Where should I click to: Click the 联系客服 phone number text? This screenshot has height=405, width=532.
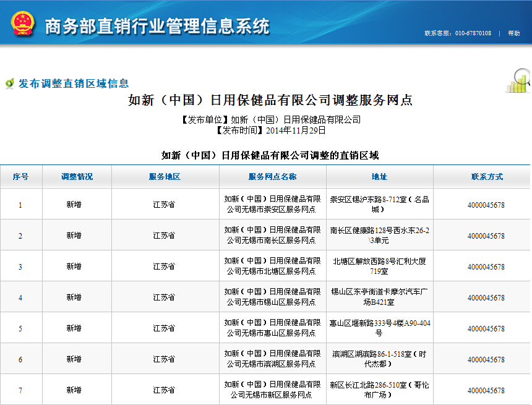(458, 33)
